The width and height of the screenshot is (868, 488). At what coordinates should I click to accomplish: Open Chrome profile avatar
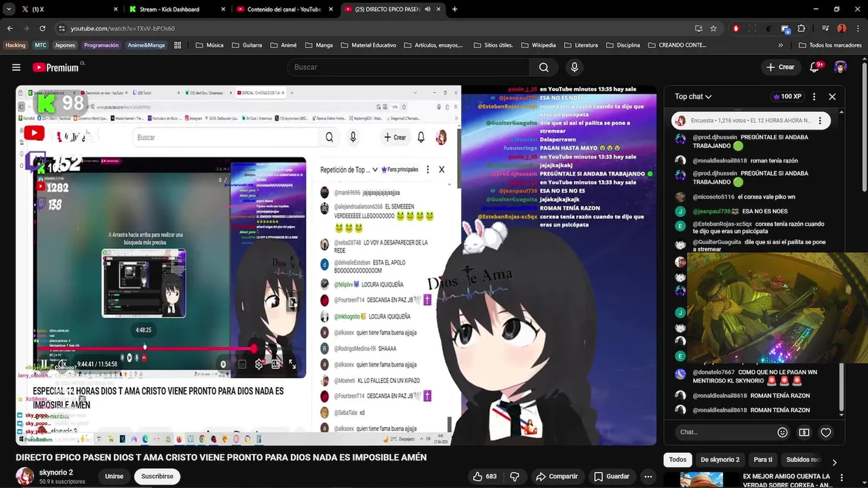click(x=842, y=28)
